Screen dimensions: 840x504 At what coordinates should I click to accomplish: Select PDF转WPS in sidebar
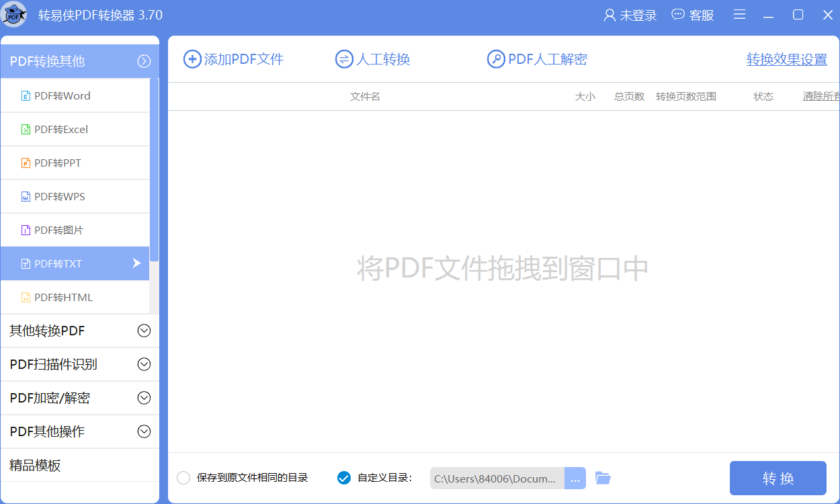75,196
